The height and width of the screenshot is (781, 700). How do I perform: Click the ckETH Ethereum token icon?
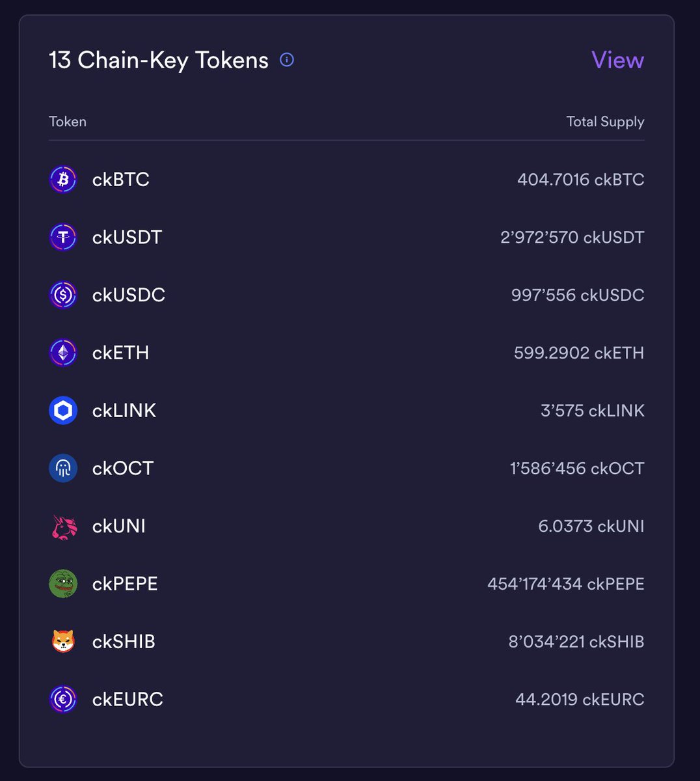tap(63, 353)
